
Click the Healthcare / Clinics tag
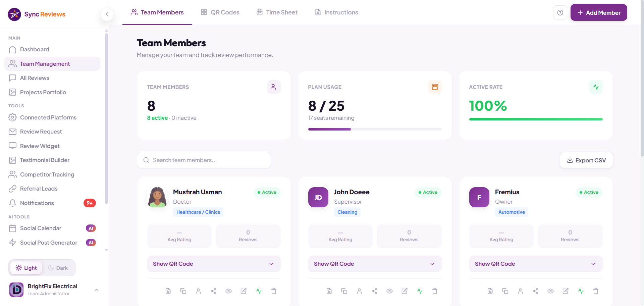[x=198, y=212]
